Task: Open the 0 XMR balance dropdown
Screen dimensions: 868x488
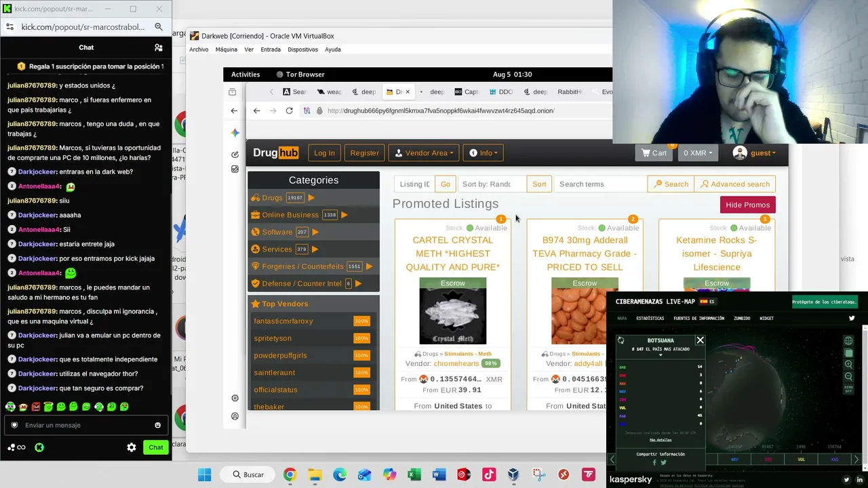Action: click(x=698, y=153)
